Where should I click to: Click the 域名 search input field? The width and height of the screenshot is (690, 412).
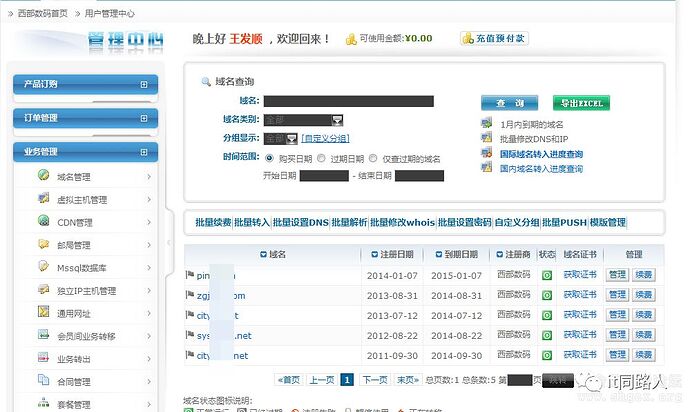tap(348, 101)
